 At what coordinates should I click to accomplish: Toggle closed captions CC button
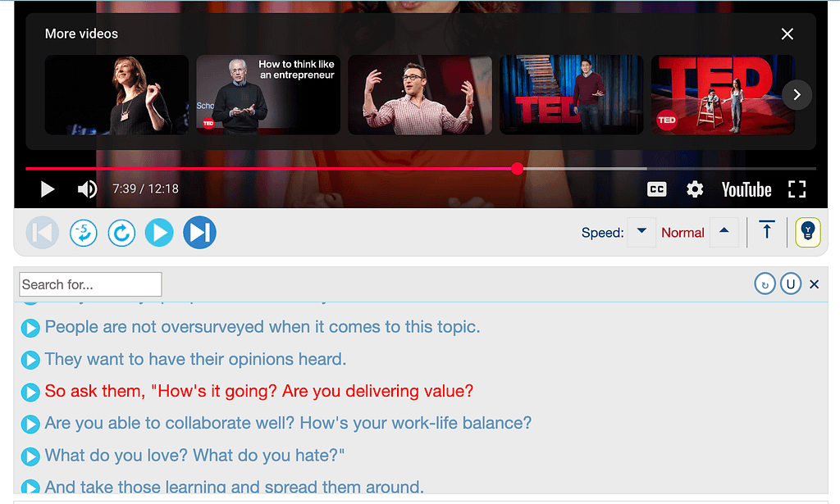point(656,189)
